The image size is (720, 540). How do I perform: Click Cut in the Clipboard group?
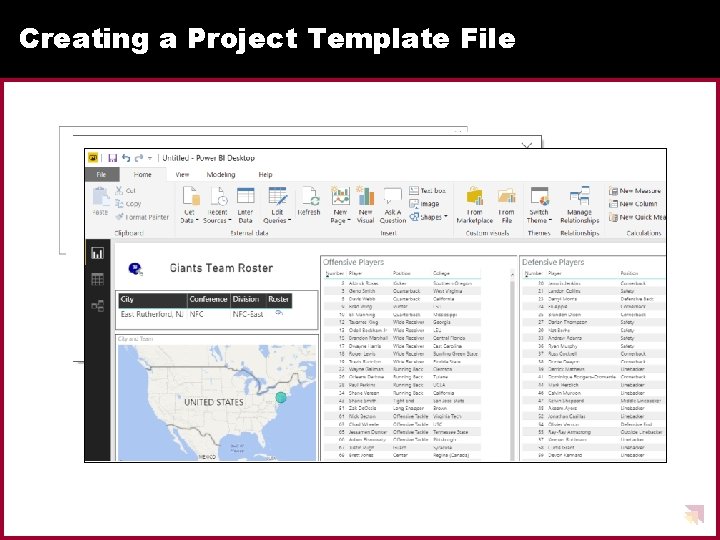click(126, 190)
